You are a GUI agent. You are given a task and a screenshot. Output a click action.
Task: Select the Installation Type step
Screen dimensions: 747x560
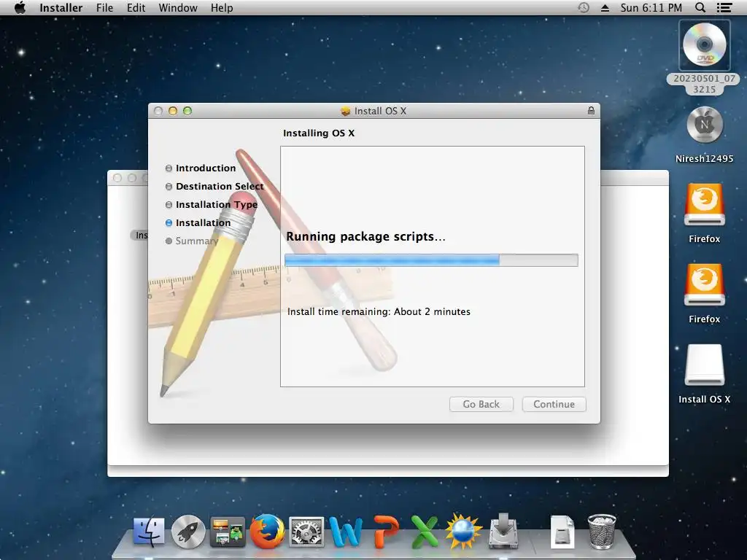tap(212, 205)
